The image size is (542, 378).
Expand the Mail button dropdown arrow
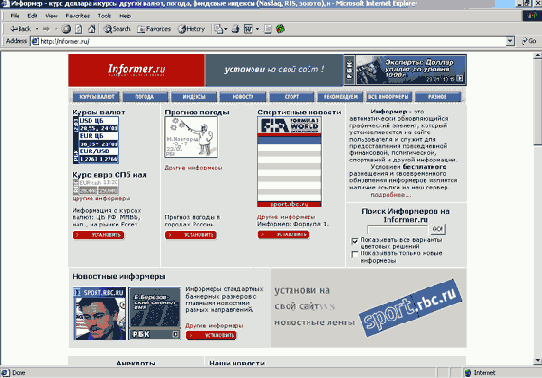[226, 29]
